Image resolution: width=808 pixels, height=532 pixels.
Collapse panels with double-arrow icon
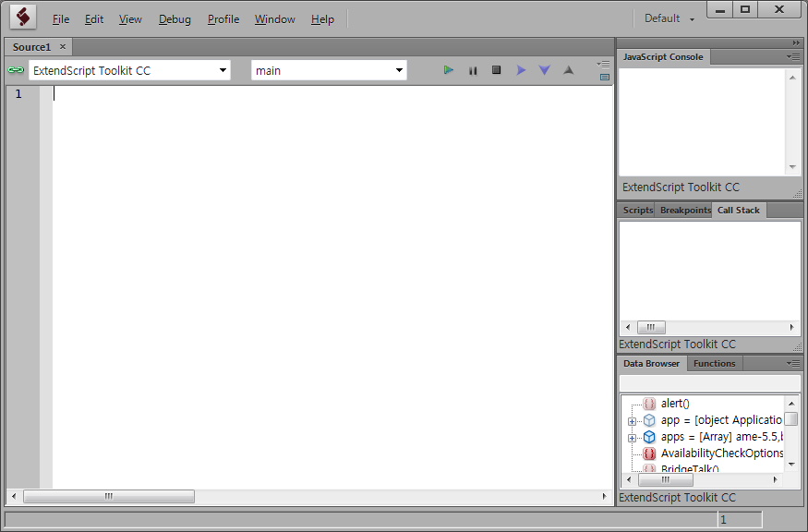click(796, 42)
